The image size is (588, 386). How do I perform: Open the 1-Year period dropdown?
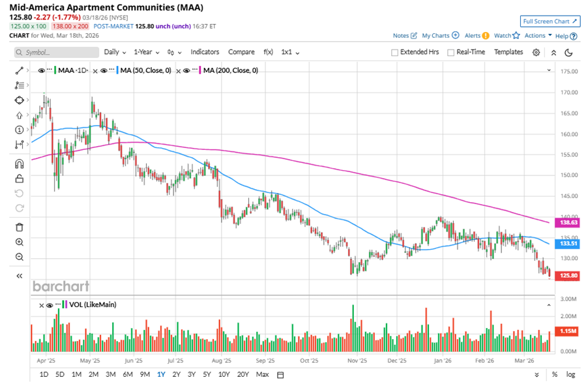pyautogui.click(x=146, y=52)
